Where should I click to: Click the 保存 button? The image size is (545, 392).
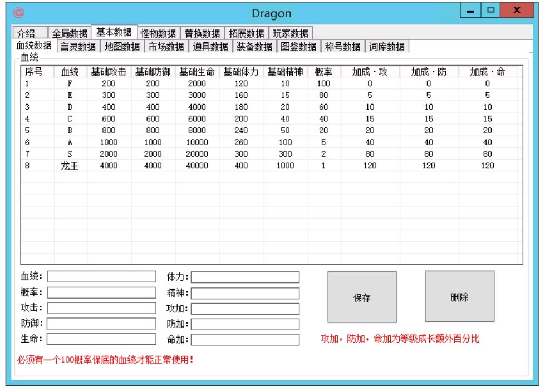(362, 297)
